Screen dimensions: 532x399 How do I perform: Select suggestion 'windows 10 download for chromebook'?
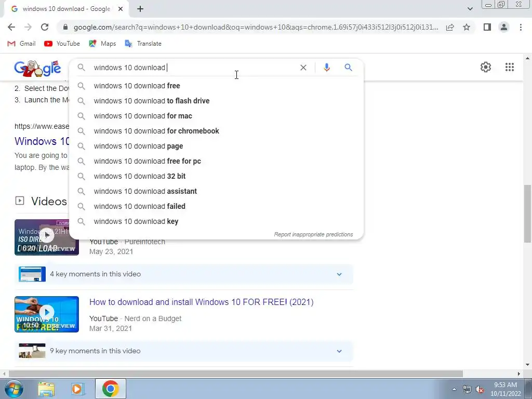(x=217, y=131)
